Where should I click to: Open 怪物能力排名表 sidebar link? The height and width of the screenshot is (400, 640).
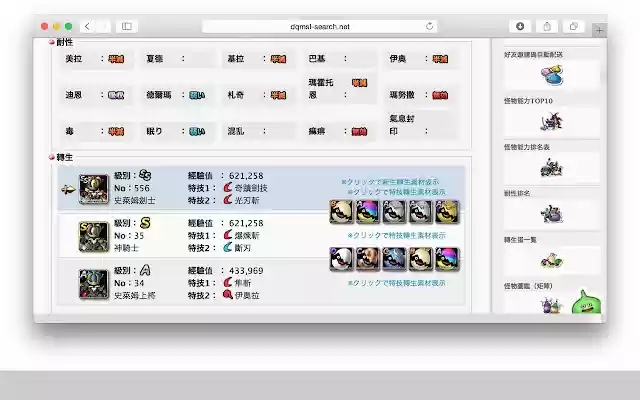pyautogui.click(x=527, y=147)
